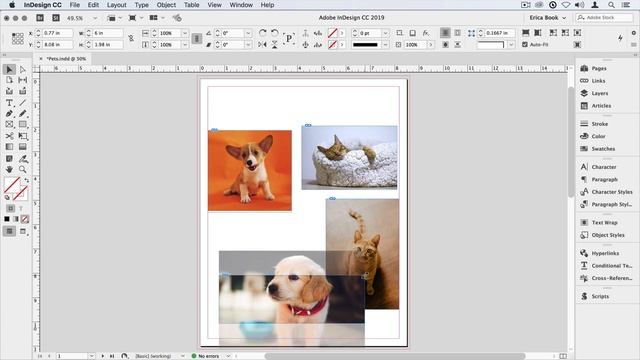
Task: Select the Gradient Feather tool
Action: (x=23, y=147)
